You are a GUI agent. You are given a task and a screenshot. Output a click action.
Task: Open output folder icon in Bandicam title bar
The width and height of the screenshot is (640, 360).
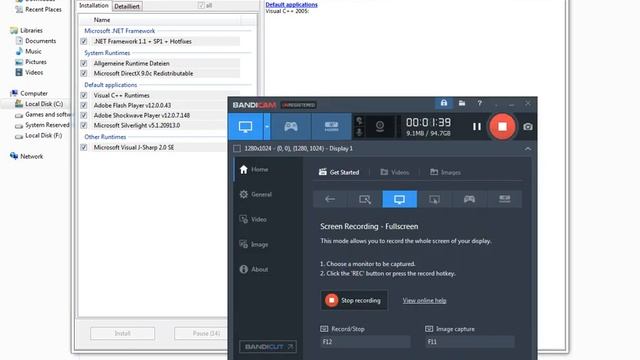[x=462, y=103]
